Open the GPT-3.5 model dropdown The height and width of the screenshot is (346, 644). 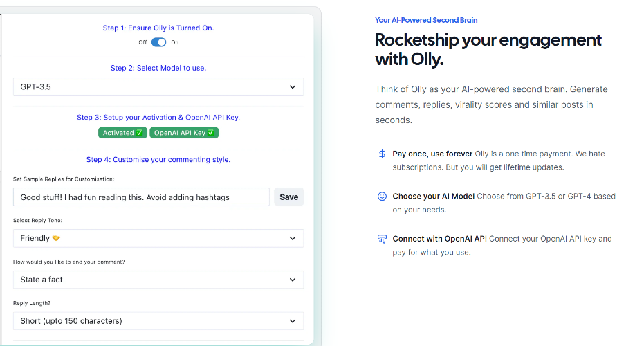(x=158, y=86)
